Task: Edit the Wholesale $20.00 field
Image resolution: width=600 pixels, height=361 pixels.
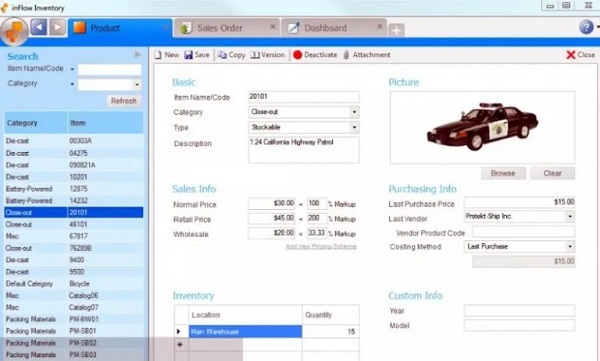Action: tap(272, 233)
